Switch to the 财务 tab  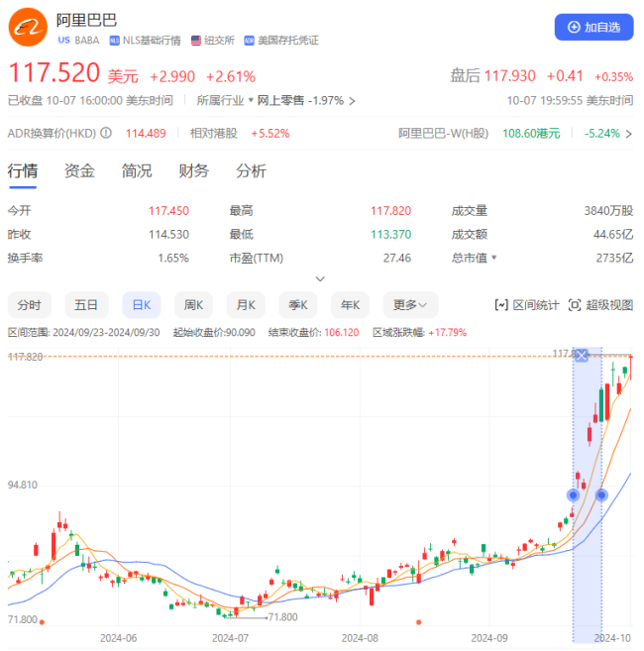tap(193, 171)
